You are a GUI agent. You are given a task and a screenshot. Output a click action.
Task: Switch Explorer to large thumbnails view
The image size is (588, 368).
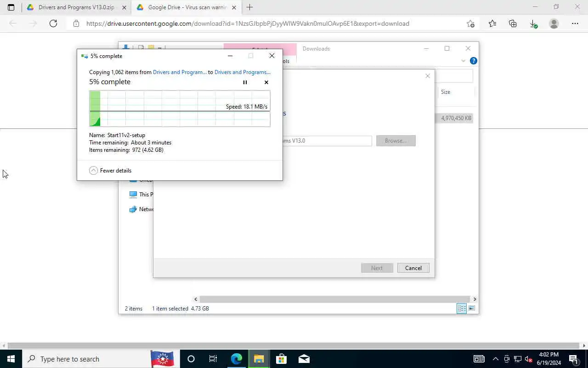pyautogui.click(x=472, y=309)
